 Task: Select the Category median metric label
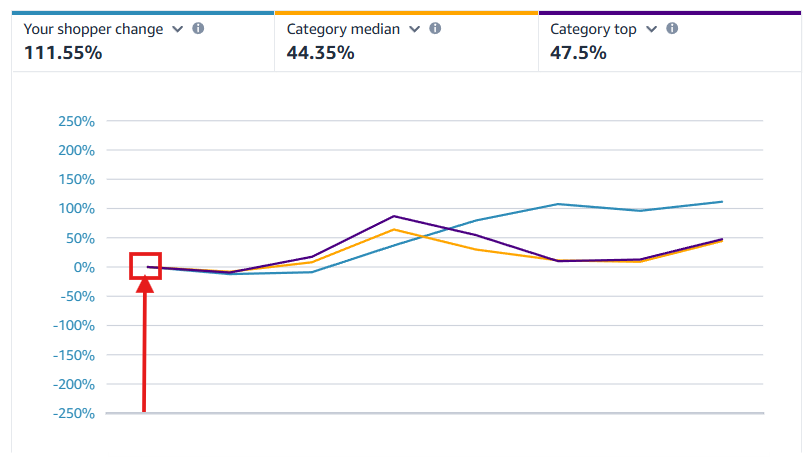point(343,29)
